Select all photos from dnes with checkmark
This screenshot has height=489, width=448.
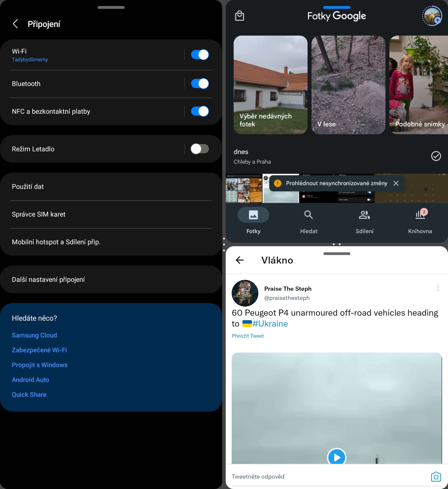tap(436, 156)
